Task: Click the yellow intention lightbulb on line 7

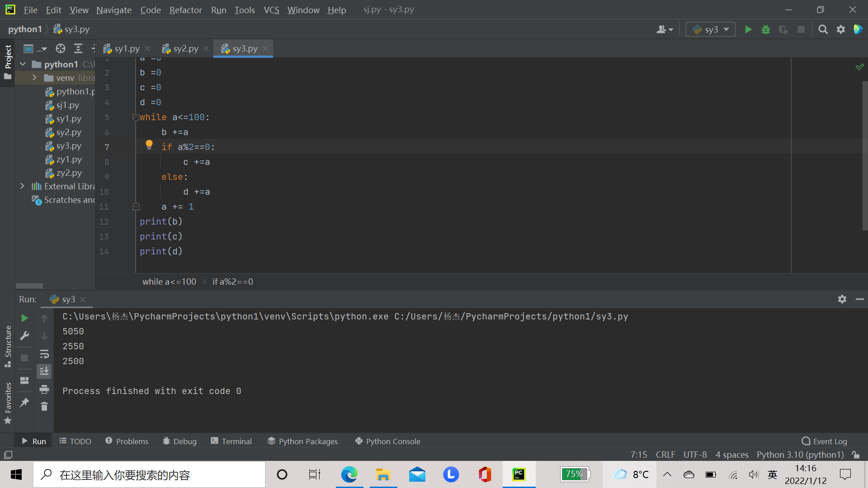Action: [149, 145]
